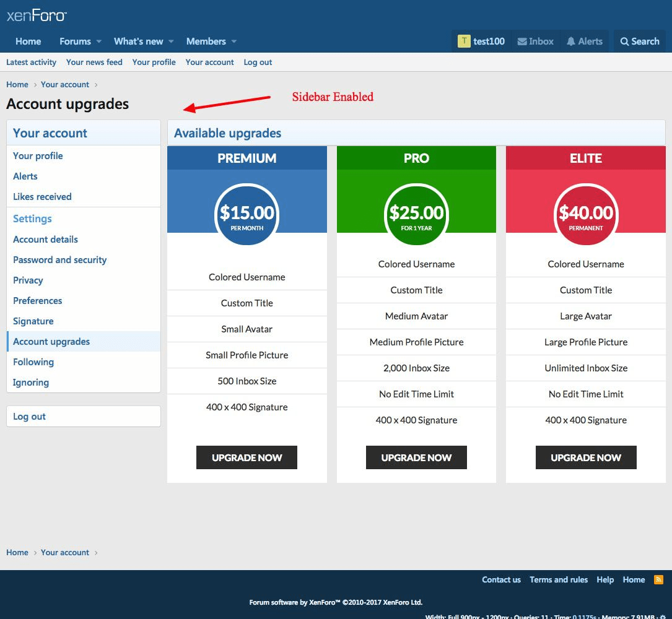This screenshot has width=672, height=619.
Task: Expand the Members dropdown arrow
Action: pyautogui.click(x=234, y=41)
